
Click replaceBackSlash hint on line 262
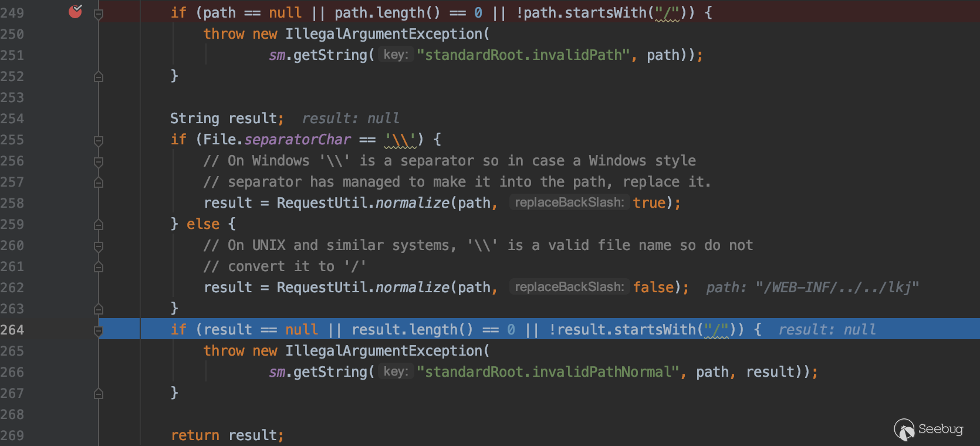point(569,287)
